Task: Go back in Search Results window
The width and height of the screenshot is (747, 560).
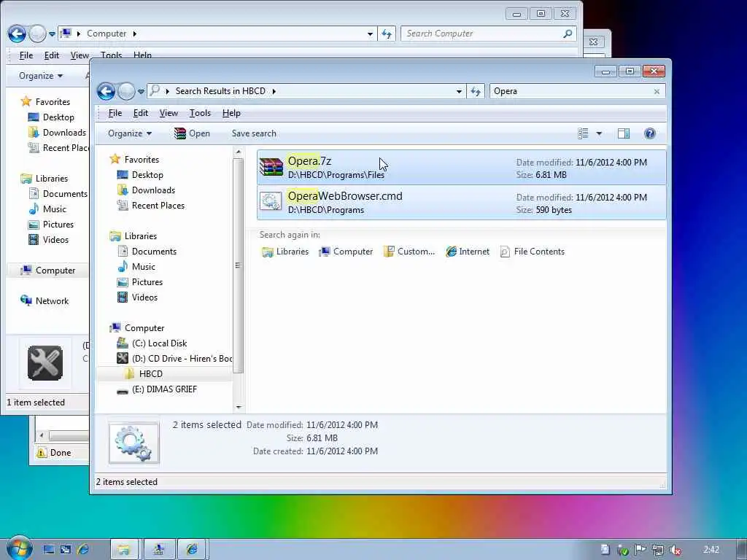Action: point(107,91)
